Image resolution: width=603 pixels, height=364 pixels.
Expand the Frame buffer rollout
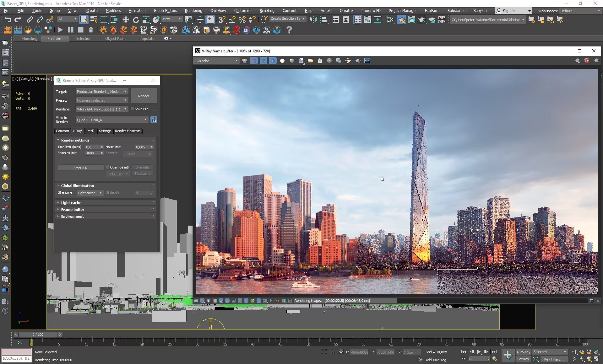point(73,210)
